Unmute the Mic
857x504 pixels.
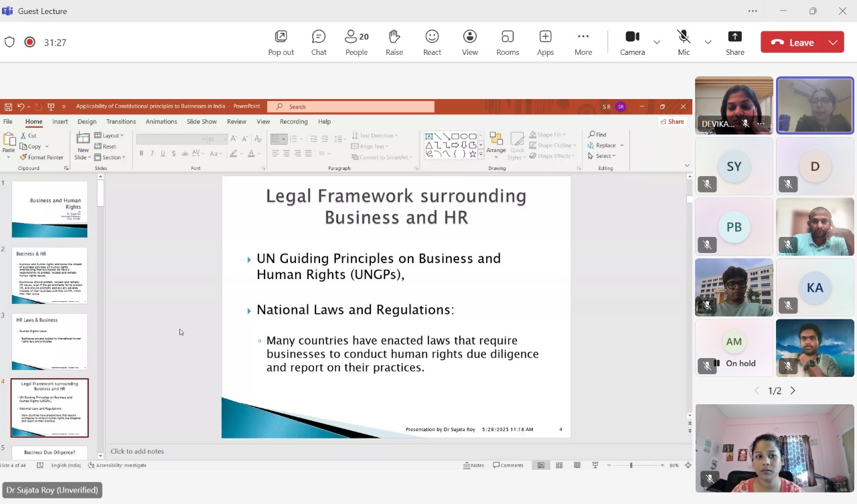(x=684, y=42)
